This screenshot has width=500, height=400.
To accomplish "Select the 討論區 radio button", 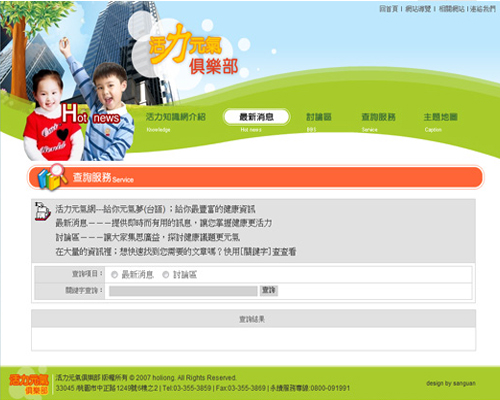I will click(166, 275).
